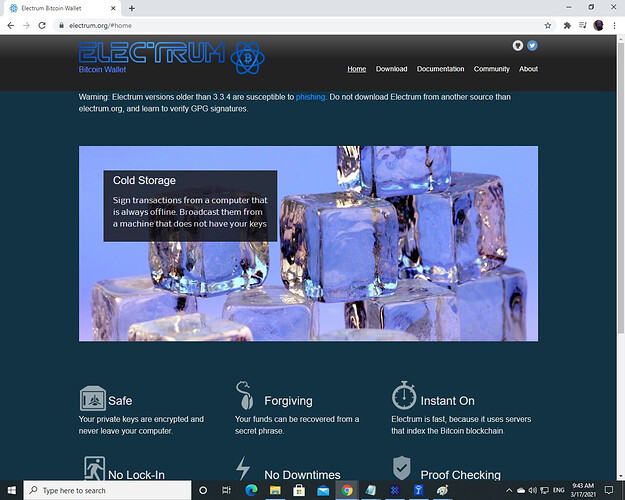Click the Cold Storage slide caption
The height and width of the screenshot is (500, 625).
point(190,206)
